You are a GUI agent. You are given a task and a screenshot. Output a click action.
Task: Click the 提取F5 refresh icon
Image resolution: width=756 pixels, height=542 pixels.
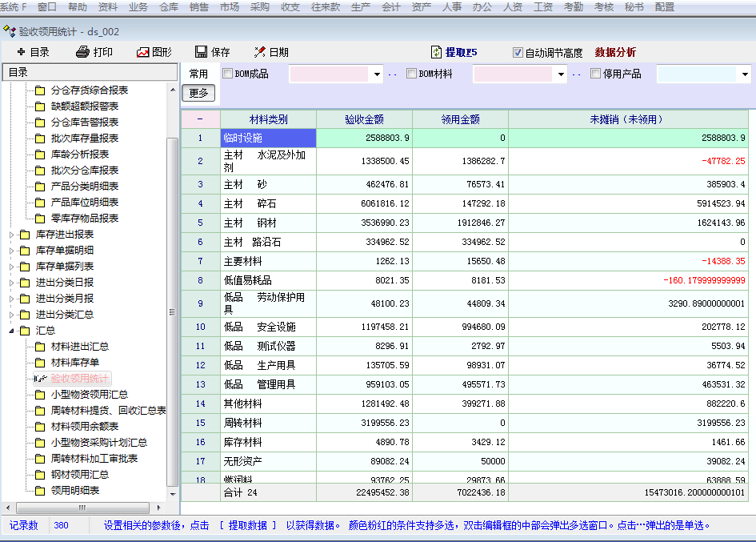(436, 52)
